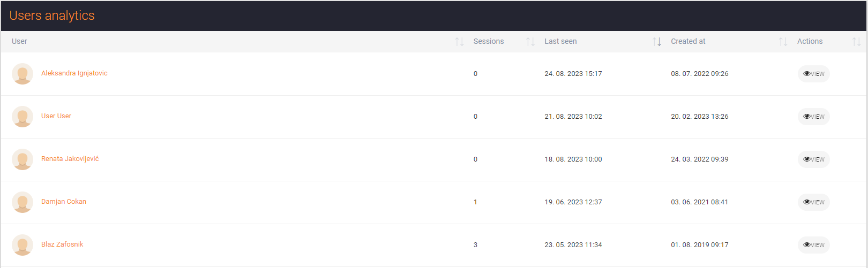The height and width of the screenshot is (268, 868).
Task: Open the Renata Jakovljević profile link
Action: coord(70,159)
